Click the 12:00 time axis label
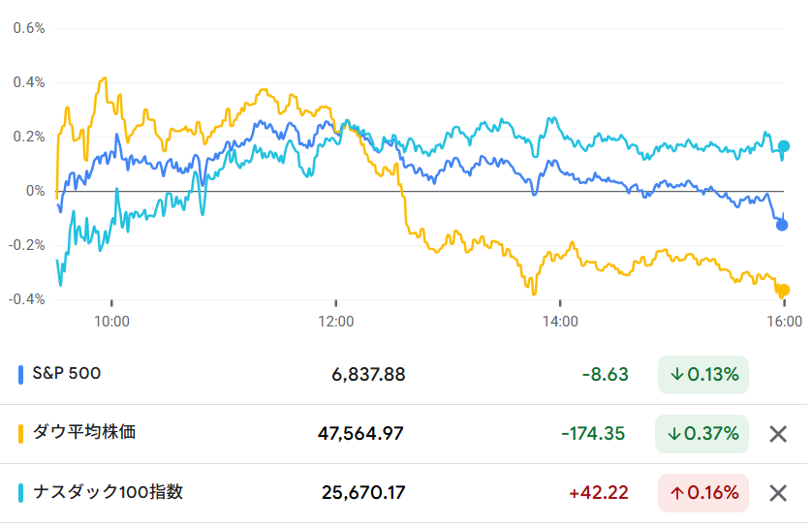Image resolution: width=812 pixels, height=526 pixels. (x=336, y=322)
